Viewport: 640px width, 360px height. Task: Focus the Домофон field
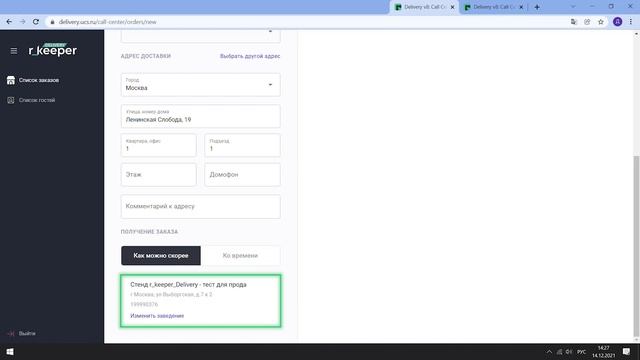pyautogui.click(x=242, y=174)
